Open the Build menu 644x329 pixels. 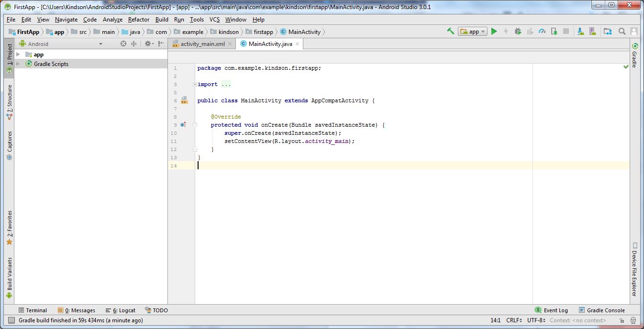point(161,20)
